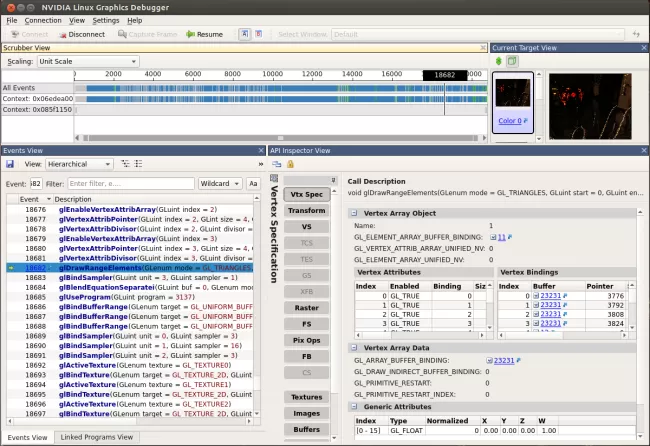
Task: Open buffer 23231 link in binding index 0
Action: (x=551, y=296)
